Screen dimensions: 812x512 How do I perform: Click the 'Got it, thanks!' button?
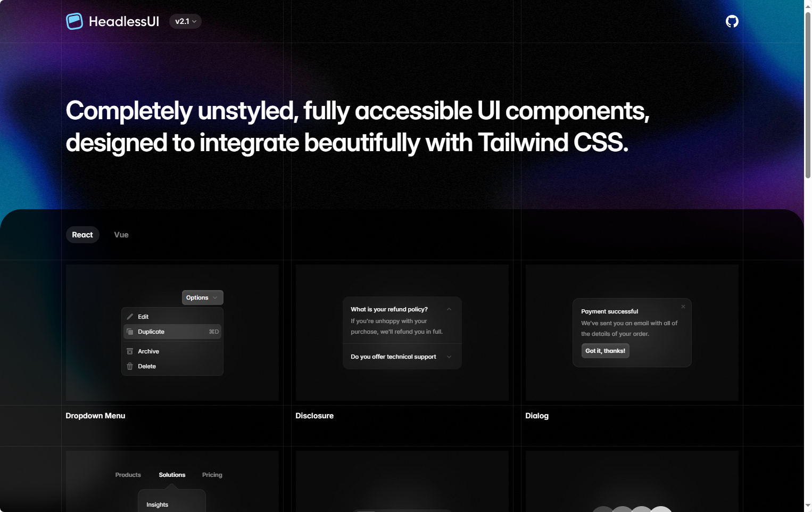pyautogui.click(x=606, y=351)
